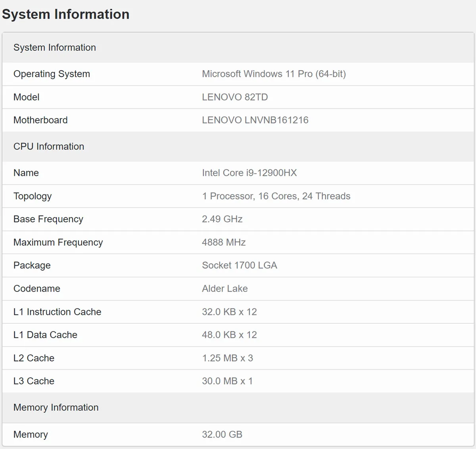
Task: Select 'Socket 1700 LGA' package value
Action: tap(240, 266)
